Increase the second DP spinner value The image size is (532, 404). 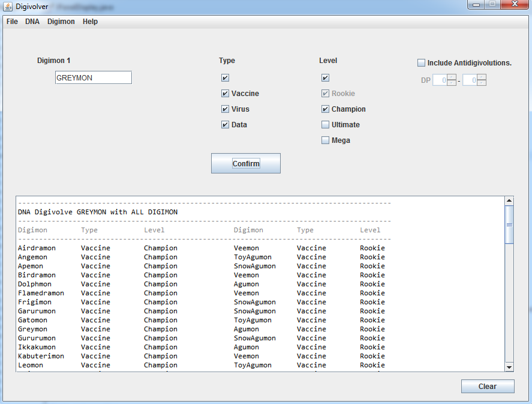pos(482,77)
